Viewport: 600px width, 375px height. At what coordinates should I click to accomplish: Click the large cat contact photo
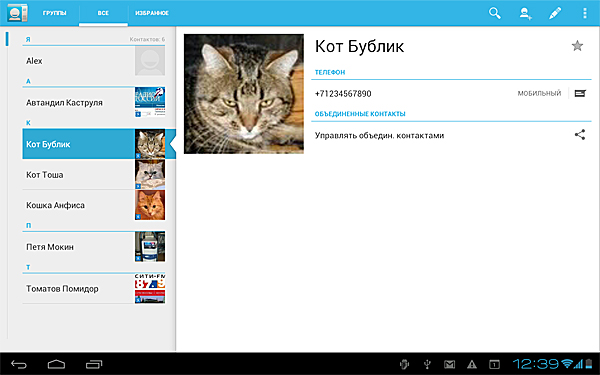coord(244,94)
